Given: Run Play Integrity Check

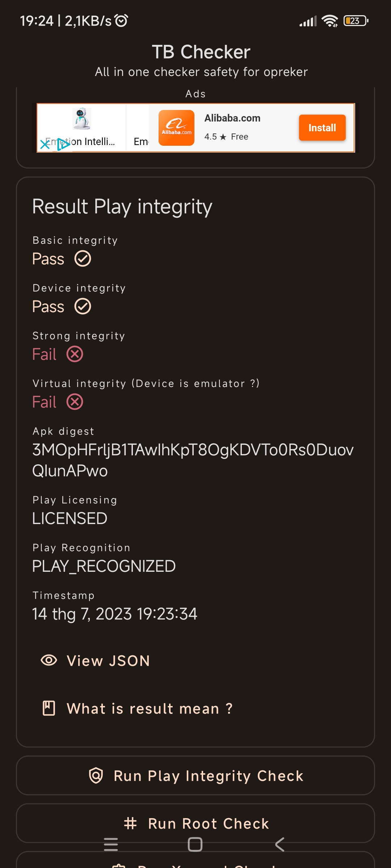Looking at the screenshot, I should pyautogui.click(x=195, y=775).
